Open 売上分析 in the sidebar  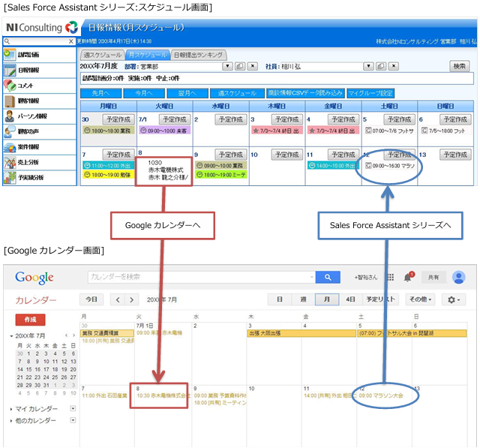[39, 162]
